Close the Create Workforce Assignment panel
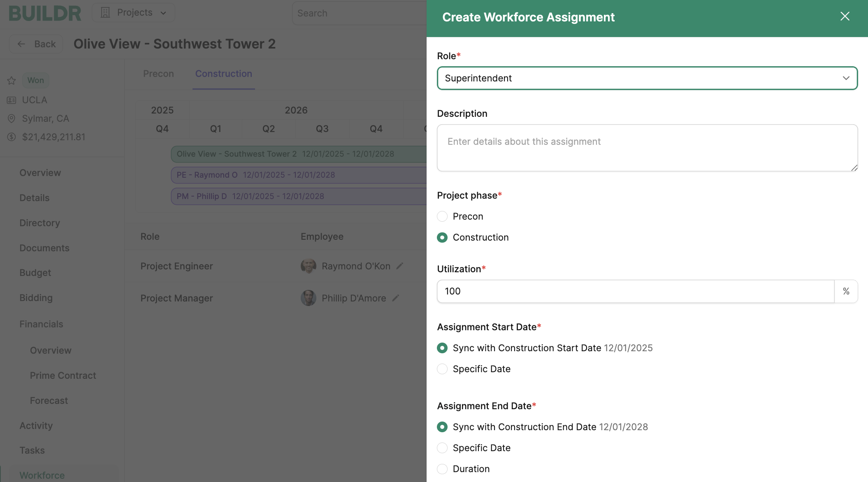The image size is (868, 482). [x=845, y=16]
